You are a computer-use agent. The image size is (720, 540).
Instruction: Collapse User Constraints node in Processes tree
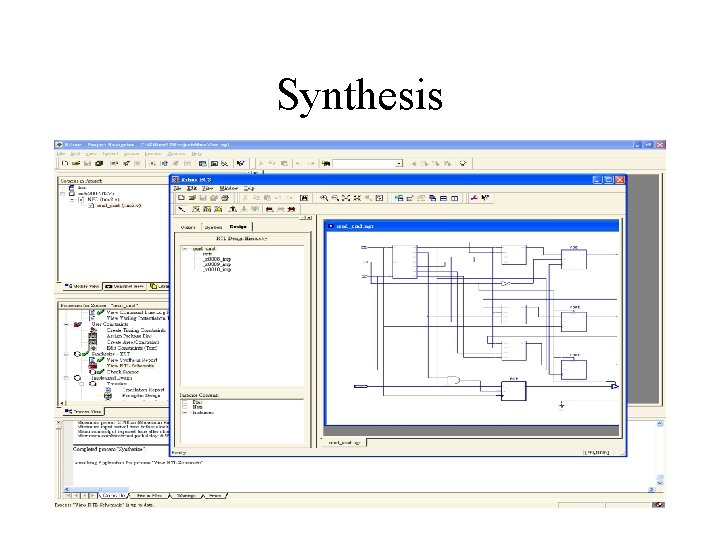point(66,324)
